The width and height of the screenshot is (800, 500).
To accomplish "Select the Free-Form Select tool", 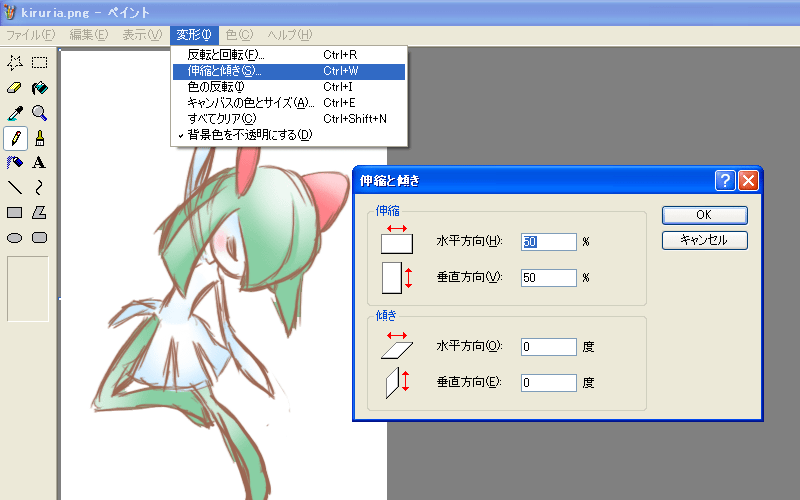I will 15,63.
